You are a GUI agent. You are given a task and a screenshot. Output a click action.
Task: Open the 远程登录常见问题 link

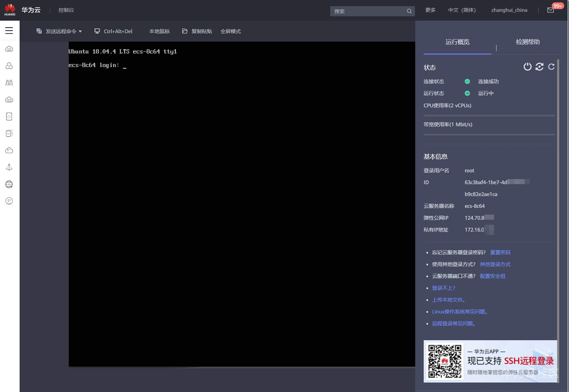454,323
